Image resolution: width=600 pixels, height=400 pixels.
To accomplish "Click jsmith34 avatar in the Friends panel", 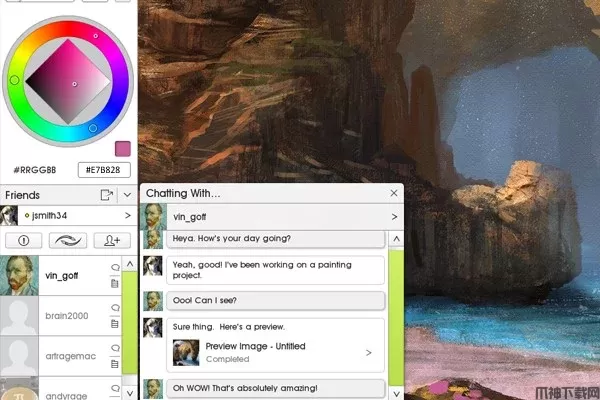I will (x=9, y=216).
